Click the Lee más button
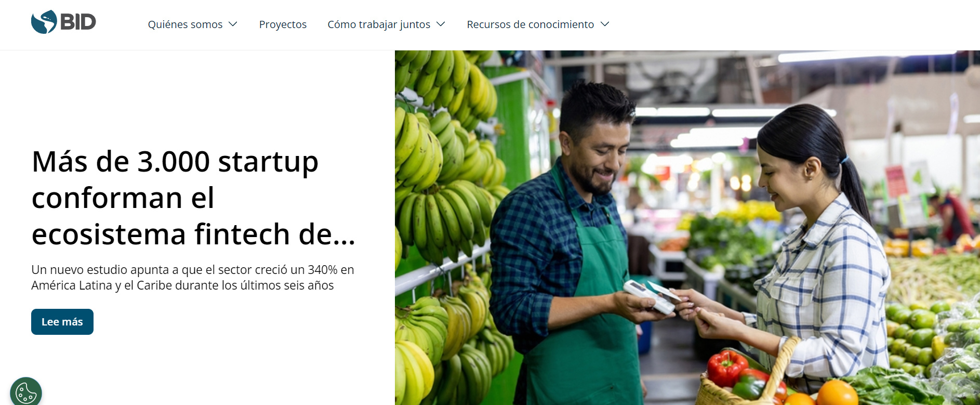 point(62,322)
